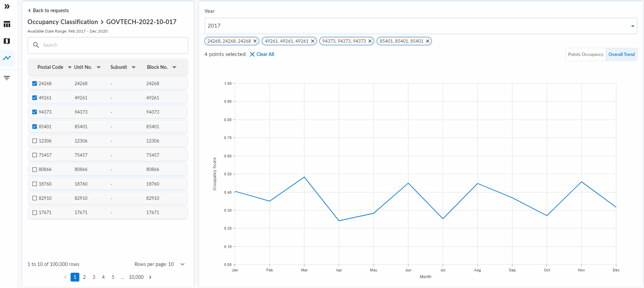Remove the 85401 chip via its X
The width and height of the screenshot is (644, 288).
(x=428, y=41)
